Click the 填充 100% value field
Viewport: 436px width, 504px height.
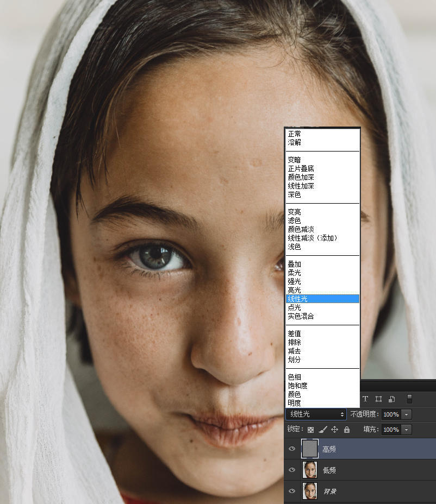(391, 430)
